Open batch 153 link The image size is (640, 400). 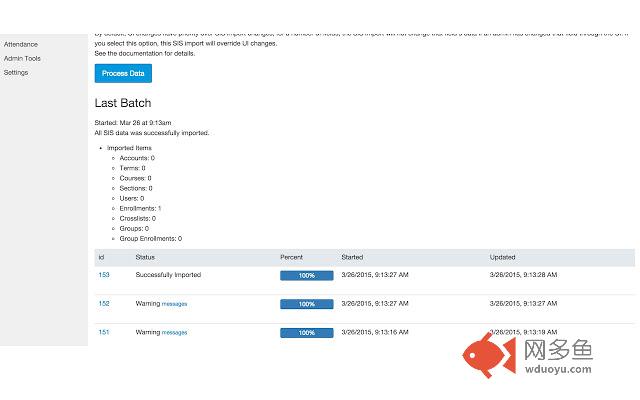tap(103, 274)
